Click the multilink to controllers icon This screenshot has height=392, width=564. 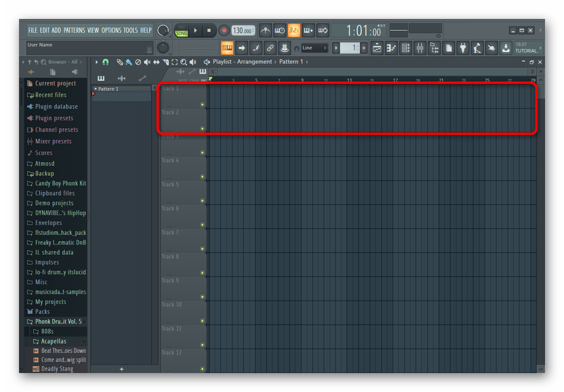284,48
